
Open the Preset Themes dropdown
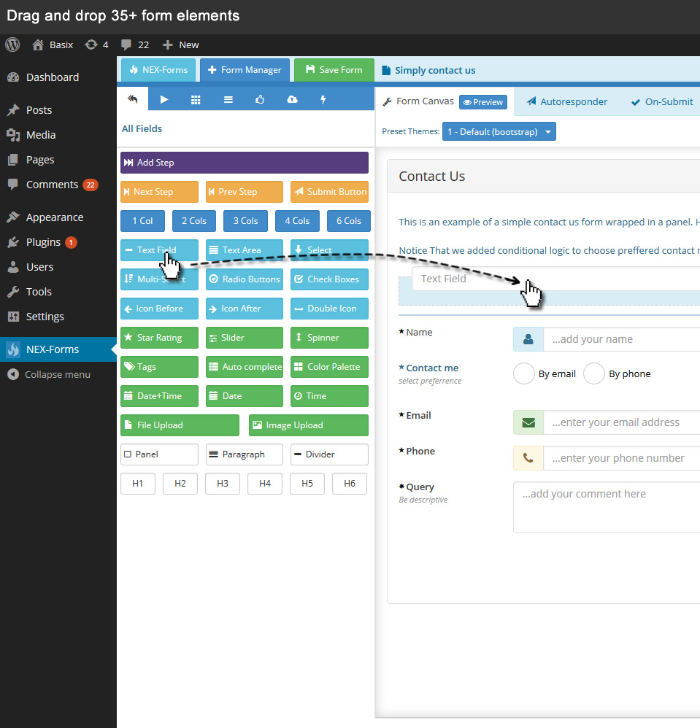499,131
